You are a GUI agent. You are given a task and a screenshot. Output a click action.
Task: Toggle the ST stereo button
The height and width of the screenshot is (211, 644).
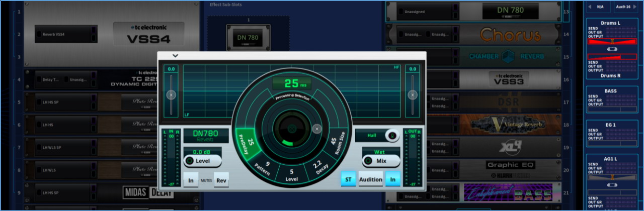(348, 179)
